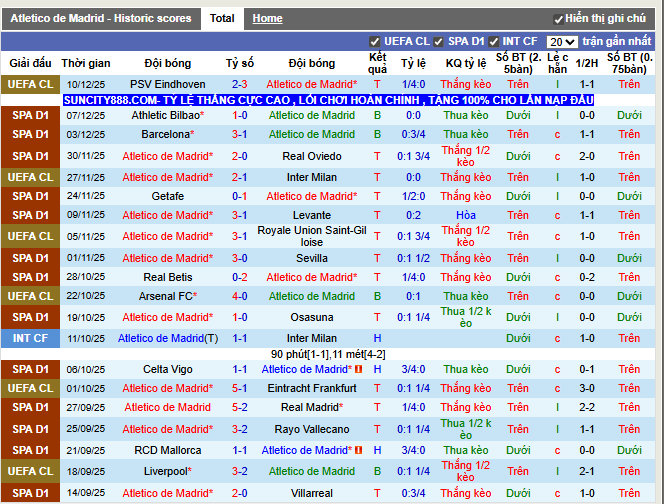Screen dimensions: 664x504
Task: Click Liverpool team name
Action: (x=166, y=471)
